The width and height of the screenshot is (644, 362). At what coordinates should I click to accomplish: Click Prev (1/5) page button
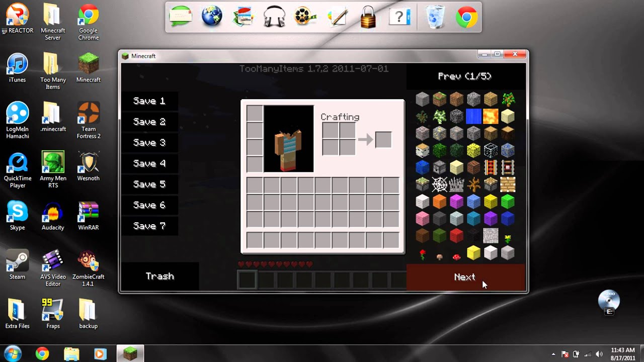465,76
